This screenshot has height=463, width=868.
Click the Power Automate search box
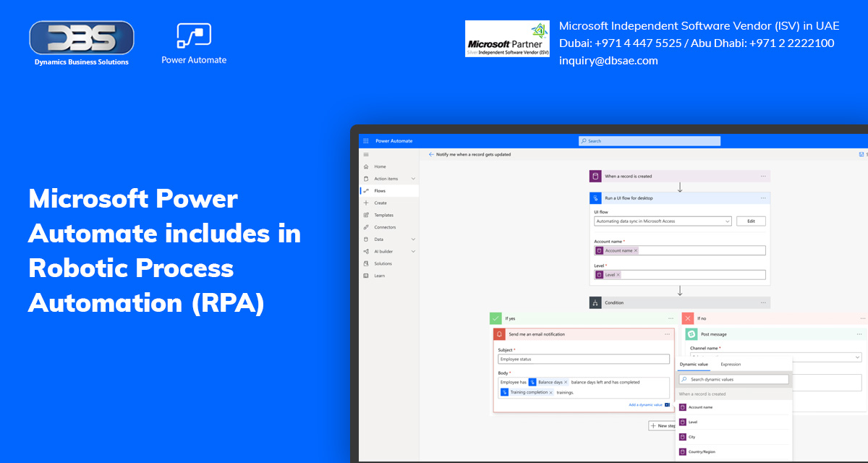[x=650, y=141]
